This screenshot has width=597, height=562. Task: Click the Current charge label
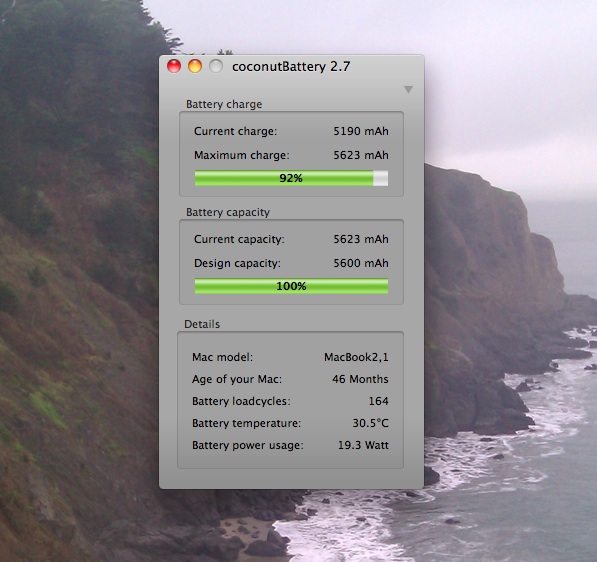point(236,131)
